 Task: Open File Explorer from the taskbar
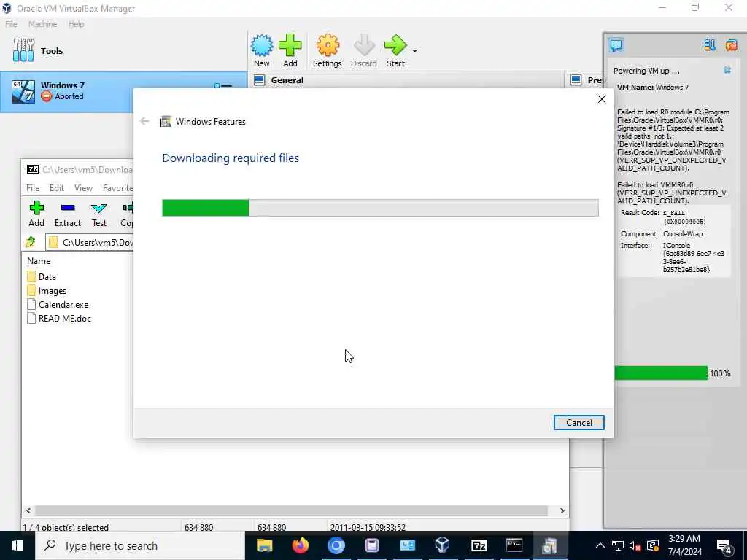click(x=264, y=545)
